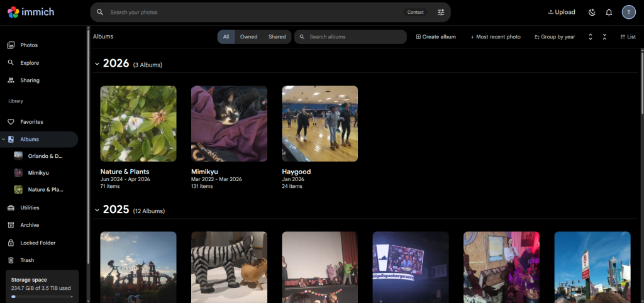Collapse the 2025 albums group
The height and width of the screenshot is (303, 644).
[x=97, y=210]
